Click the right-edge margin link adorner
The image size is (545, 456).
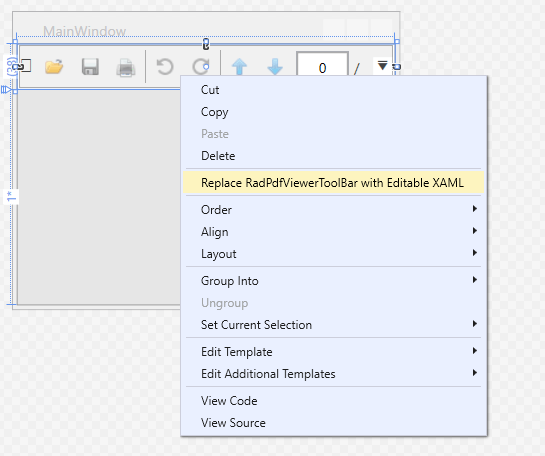point(397,66)
